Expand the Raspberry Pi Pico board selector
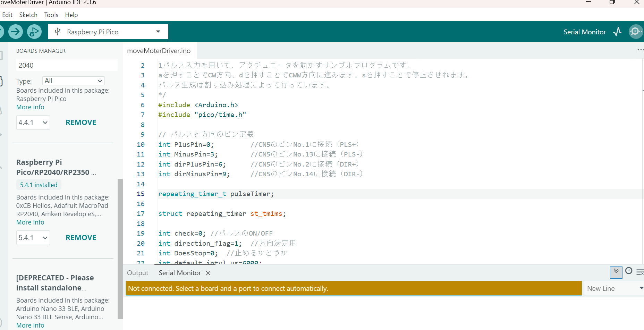Screen dimensions: 644x330 coord(158,32)
